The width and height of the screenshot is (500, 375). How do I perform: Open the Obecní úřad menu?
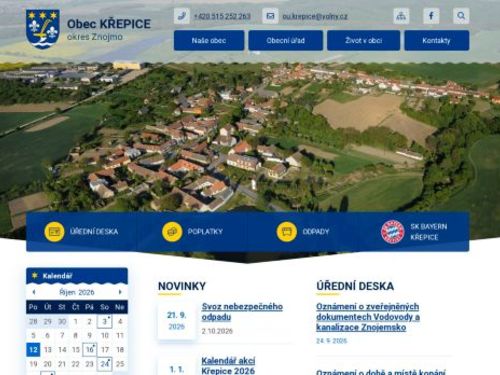click(x=286, y=40)
